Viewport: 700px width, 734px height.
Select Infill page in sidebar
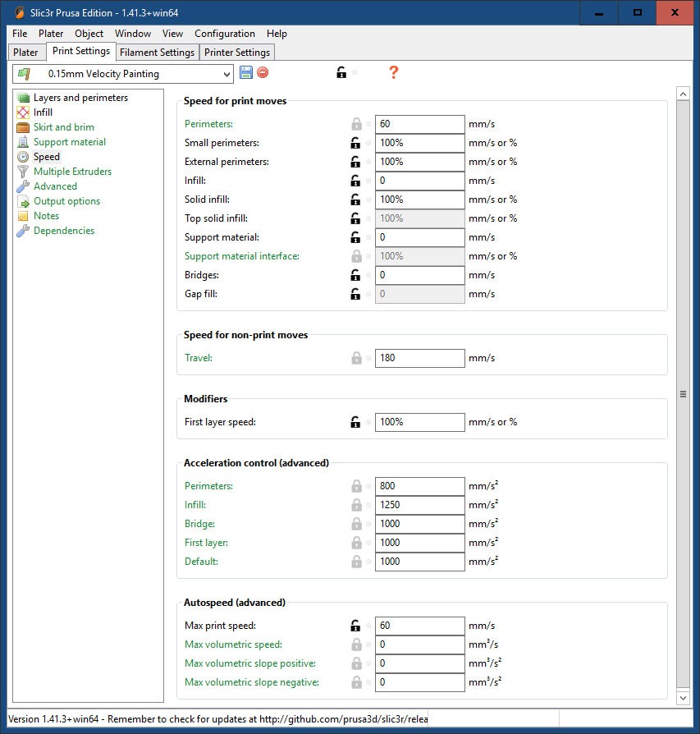point(43,112)
